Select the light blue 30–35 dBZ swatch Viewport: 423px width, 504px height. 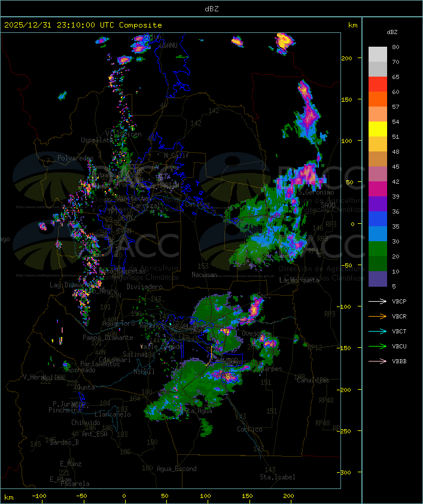pos(378,233)
